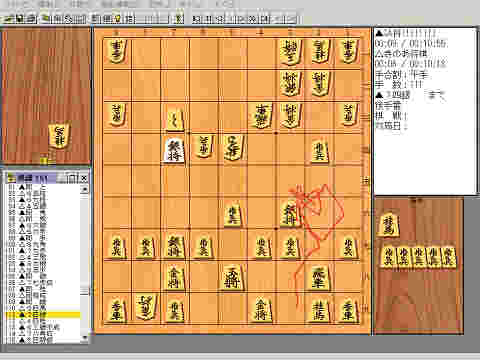This screenshot has height=360, width=480.
Task: Select Black's gold on the bottom rank
Action: click(261, 310)
